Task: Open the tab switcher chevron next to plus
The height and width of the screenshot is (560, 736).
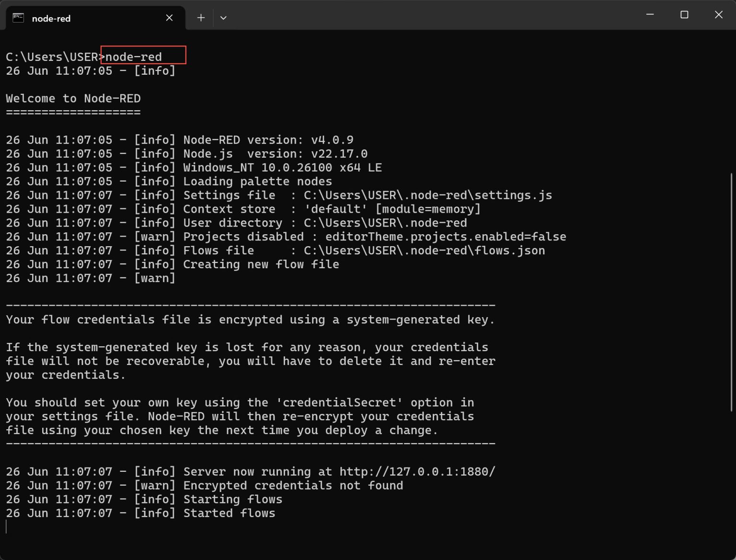Action: pos(223,18)
